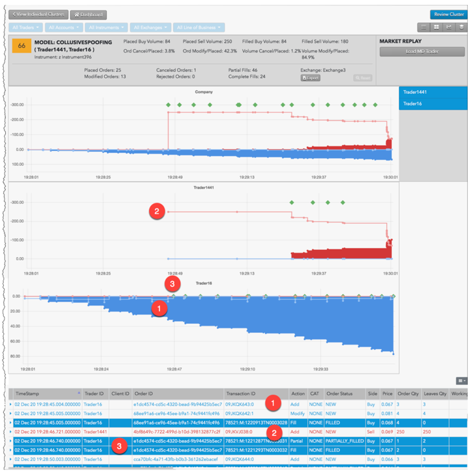Screen dimensions: 475x476
Task: Toggle Trader1441 in the trader list
Action: (x=433, y=92)
